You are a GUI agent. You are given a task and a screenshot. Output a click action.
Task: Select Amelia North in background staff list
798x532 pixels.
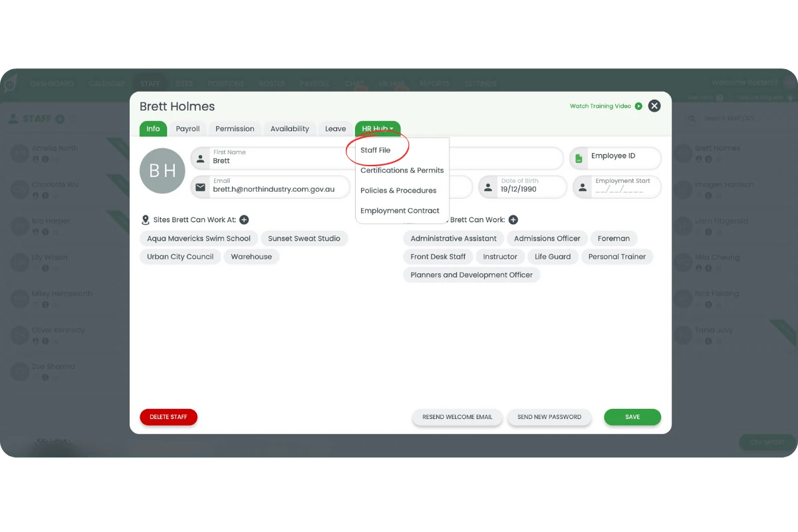coord(55,148)
